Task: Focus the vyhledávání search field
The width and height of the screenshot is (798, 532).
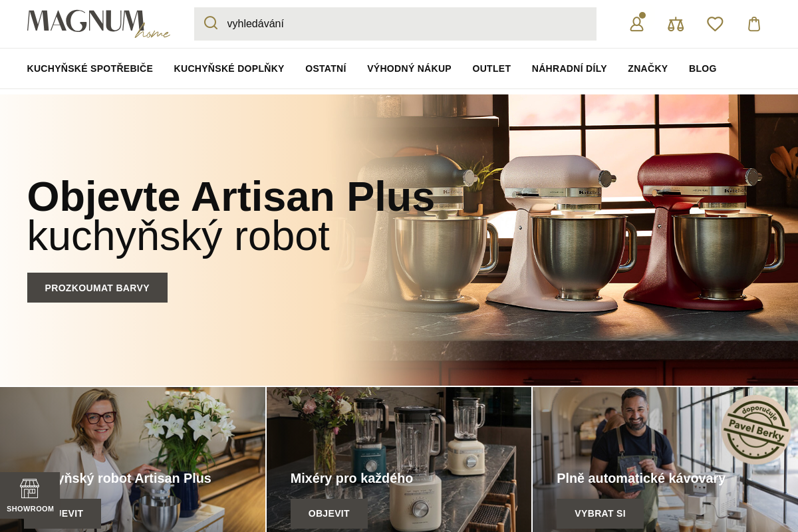Action: [395, 24]
